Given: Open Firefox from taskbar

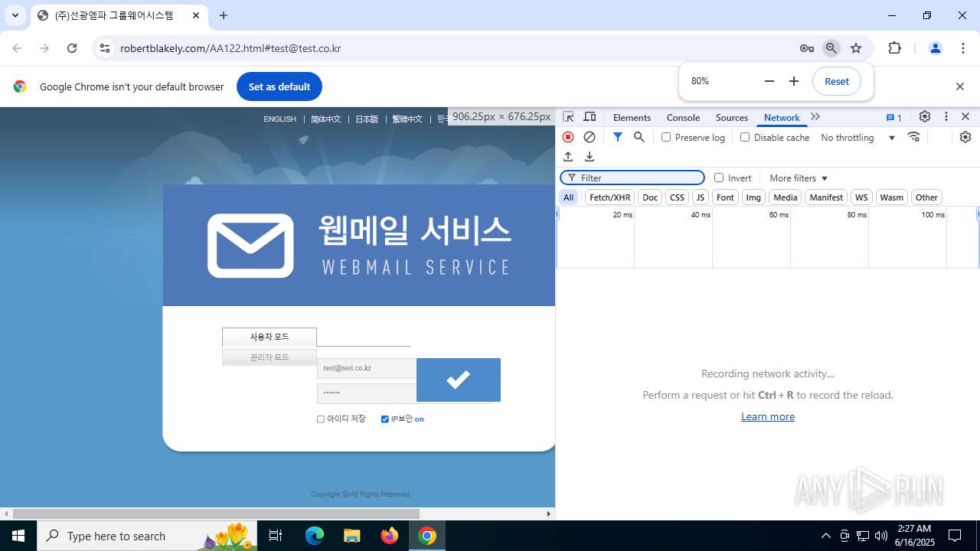Looking at the screenshot, I should pyautogui.click(x=390, y=536).
